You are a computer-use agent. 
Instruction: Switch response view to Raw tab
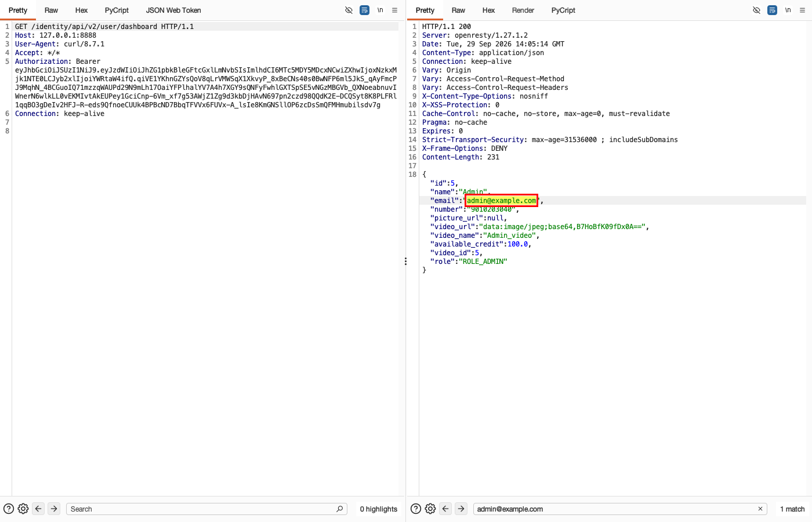click(458, 10)
